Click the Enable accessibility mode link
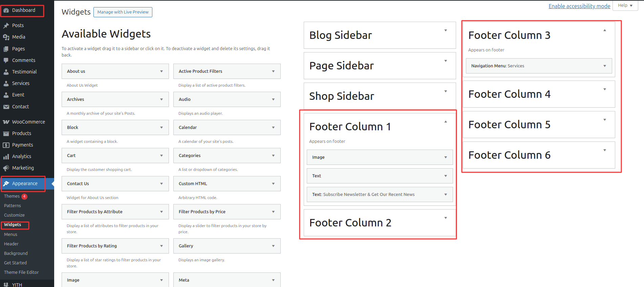 click(x=579, y=6)
